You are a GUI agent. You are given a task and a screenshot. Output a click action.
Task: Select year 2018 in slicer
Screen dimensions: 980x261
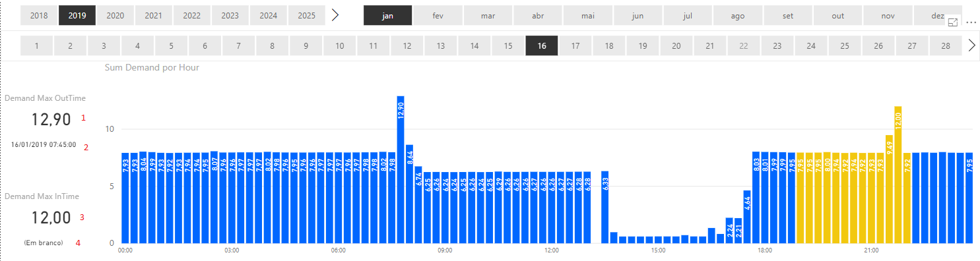click(x=38, y=15)
